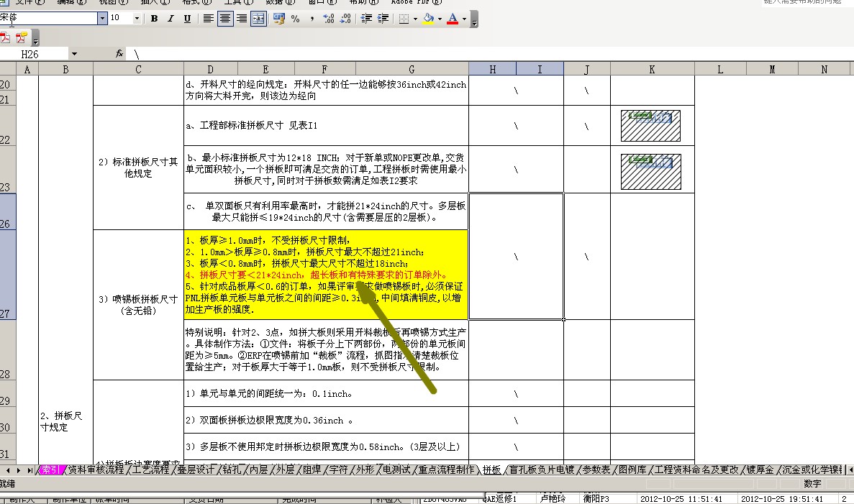Apply left text alignment
The width and height of the screenshot is (854, 504).
tap(208, 19)
